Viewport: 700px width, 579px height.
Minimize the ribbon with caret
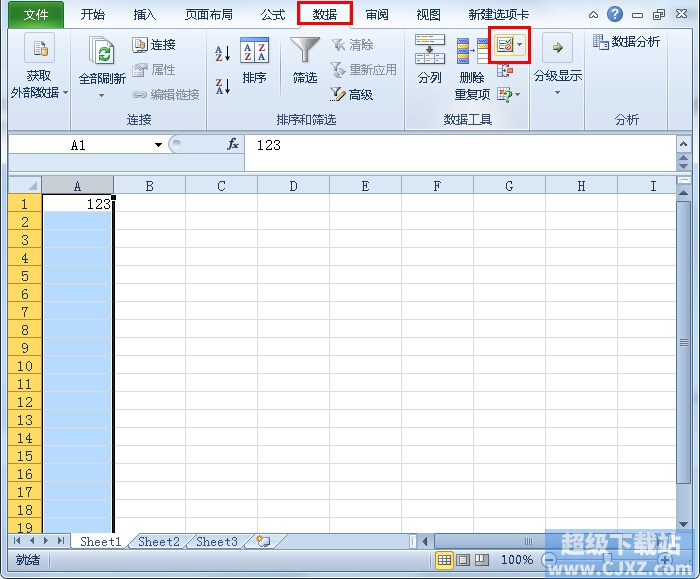(x=593, y=15)
